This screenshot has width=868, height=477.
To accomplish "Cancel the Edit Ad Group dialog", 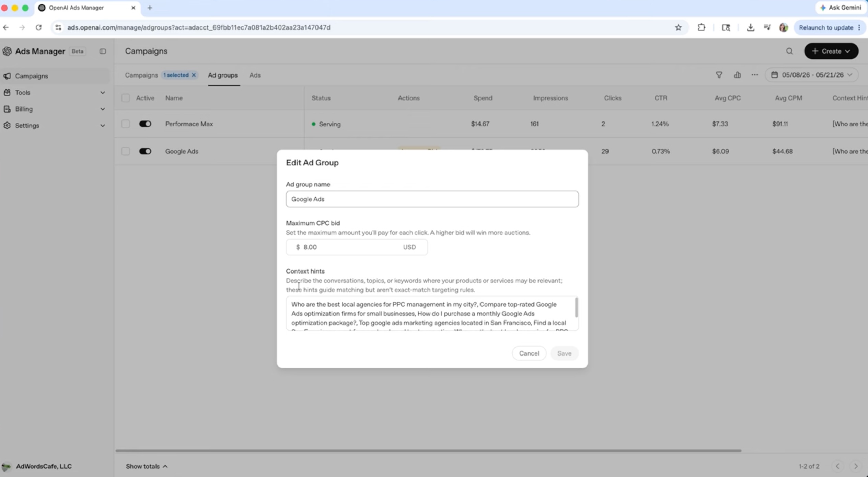I will 529,353.
